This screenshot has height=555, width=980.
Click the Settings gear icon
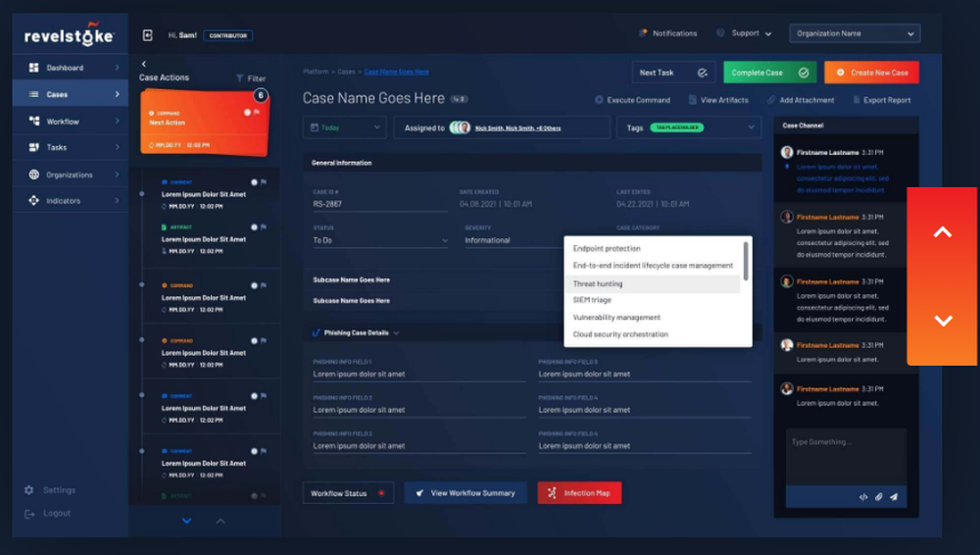pos(28,490)
